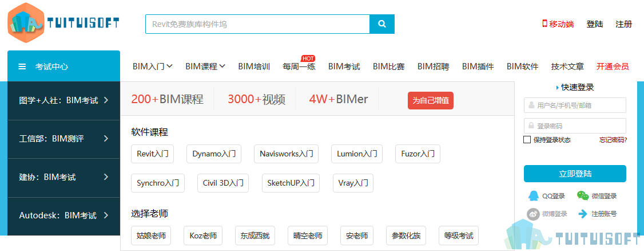Toggle the 保持登录状态 checkbox

point(527,140)
